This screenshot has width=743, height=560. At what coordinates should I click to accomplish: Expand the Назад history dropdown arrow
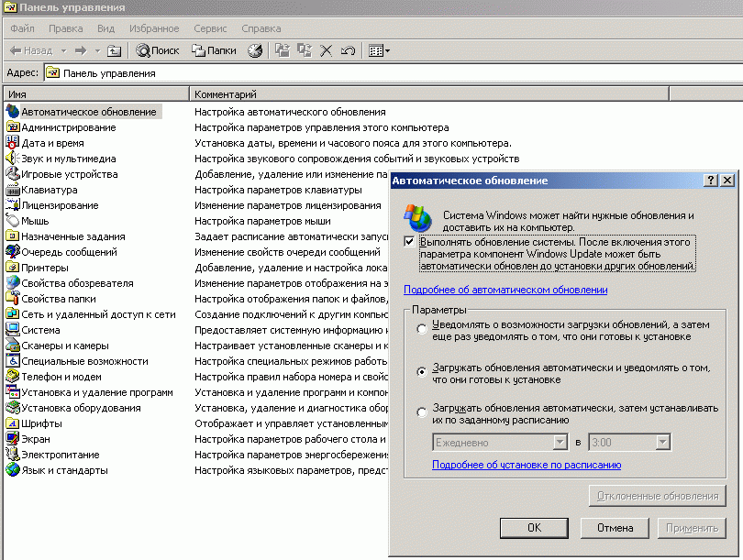[x=63, y=50]
